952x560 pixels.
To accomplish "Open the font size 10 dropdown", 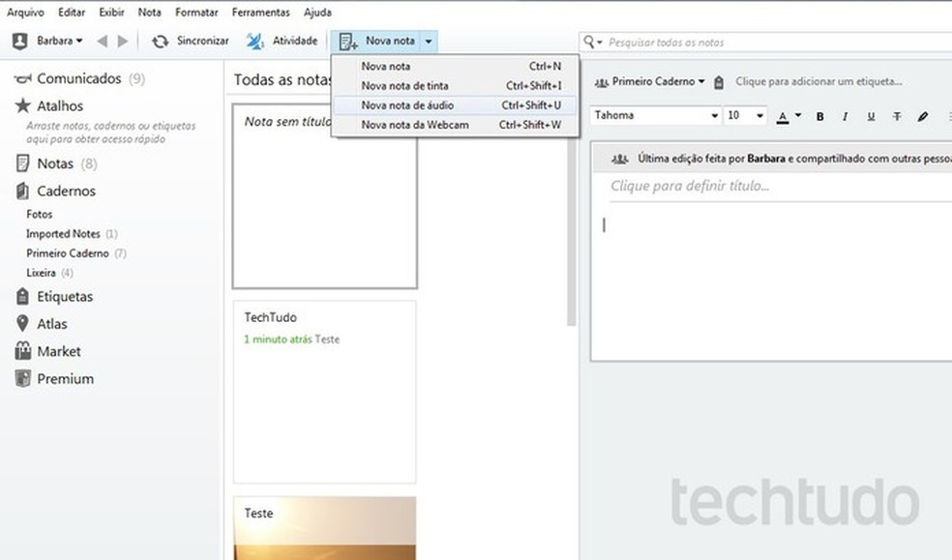I will tap(753, 115).
